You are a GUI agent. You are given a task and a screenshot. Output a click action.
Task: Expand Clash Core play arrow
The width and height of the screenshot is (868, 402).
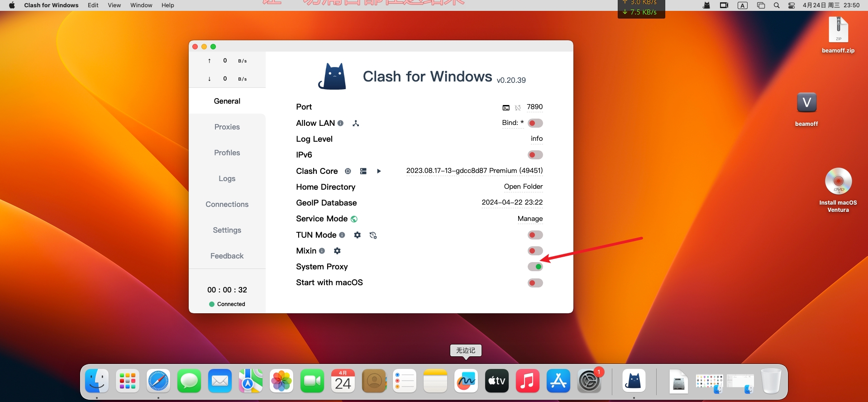[x=379, y=171]
